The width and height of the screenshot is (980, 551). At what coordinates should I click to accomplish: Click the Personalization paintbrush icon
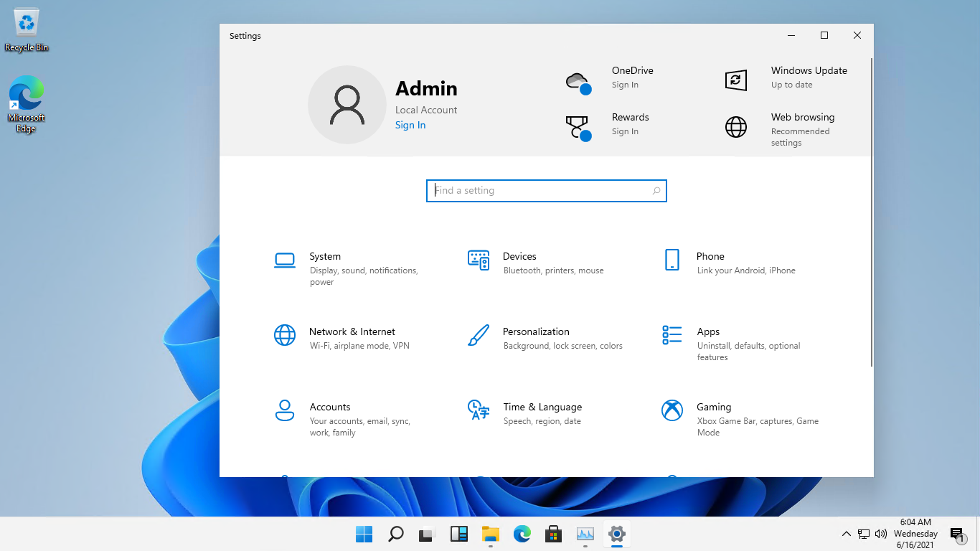click(479, 335)
